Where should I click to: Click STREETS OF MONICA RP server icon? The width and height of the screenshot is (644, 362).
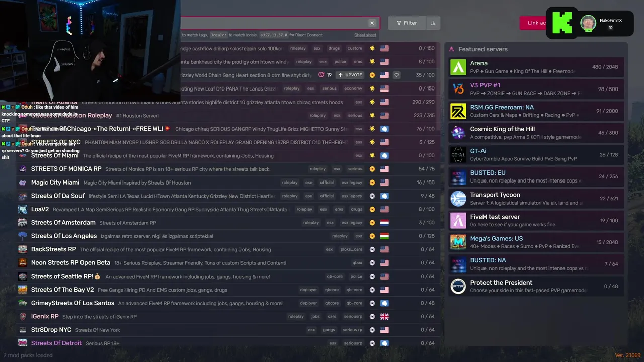pos(23,169)
